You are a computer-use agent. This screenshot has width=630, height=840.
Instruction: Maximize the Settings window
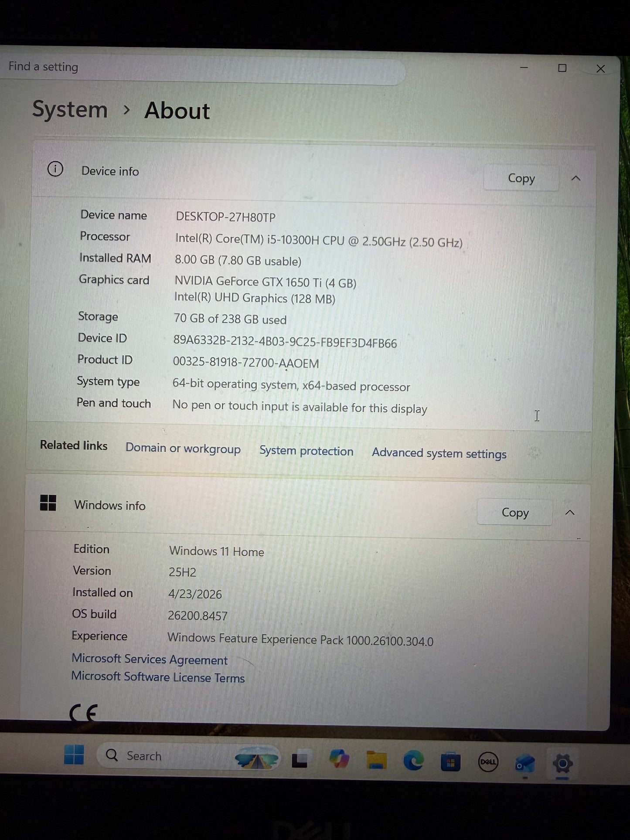coord(562,68)
